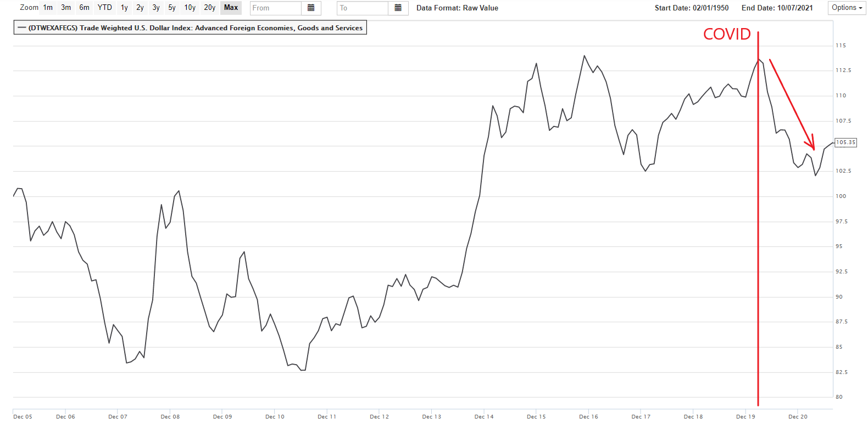This screenshot has height=429, width=868.
Task: Click the End Date: 10/07/2021 text
Action: coord(777,8)
